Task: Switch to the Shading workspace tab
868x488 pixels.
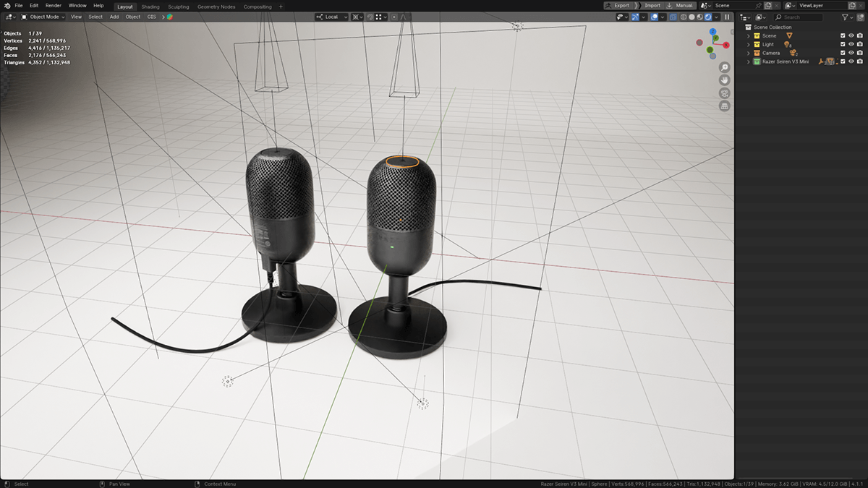Action: pyautogui.click(x=150, y=7)
